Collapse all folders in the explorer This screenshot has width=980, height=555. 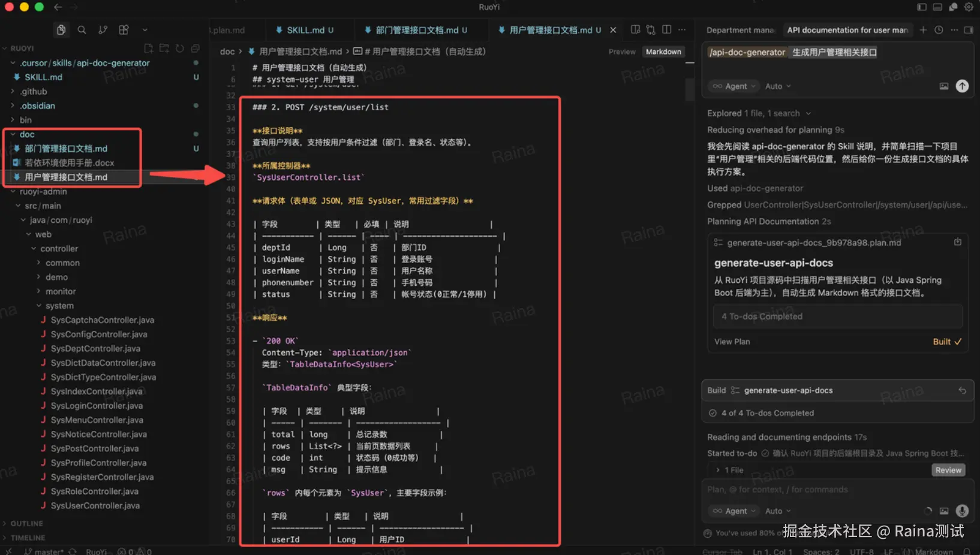[x=195, y=49]
